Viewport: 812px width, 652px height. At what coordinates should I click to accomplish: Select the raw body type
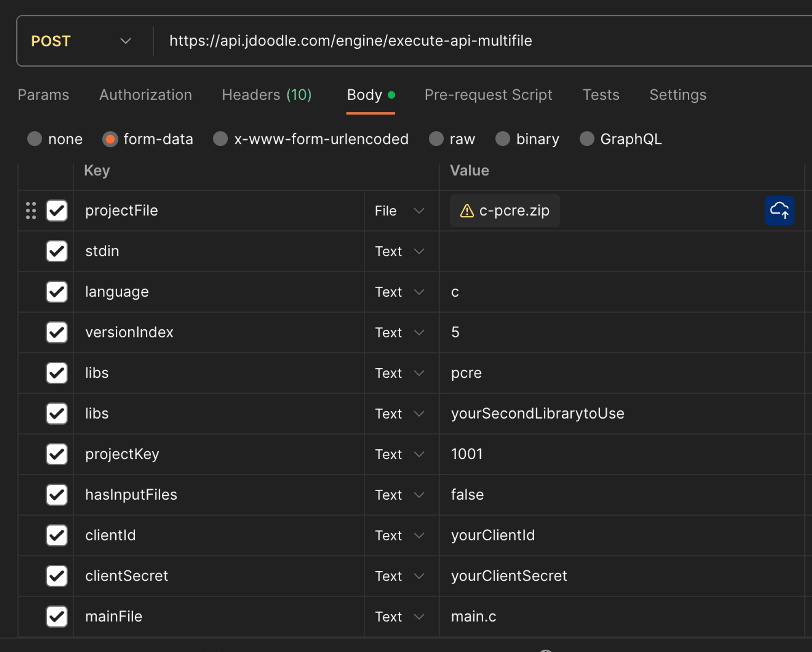click(436, 139)
